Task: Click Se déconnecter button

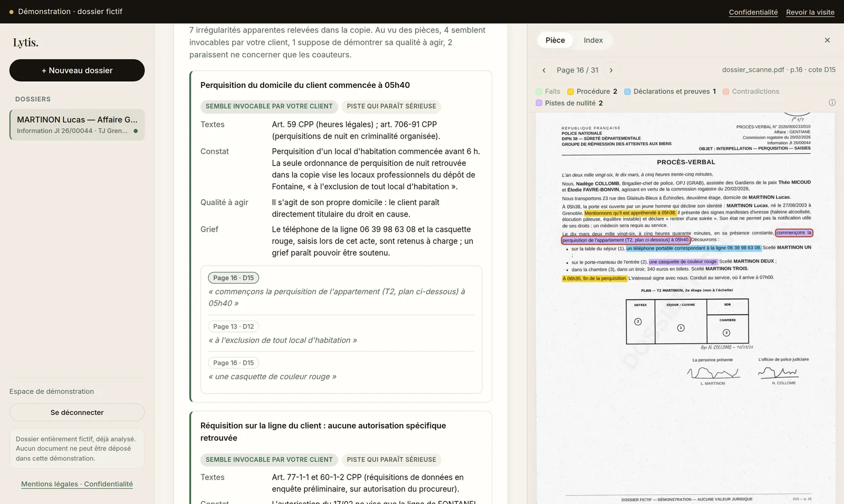Action: pos(77,412)
